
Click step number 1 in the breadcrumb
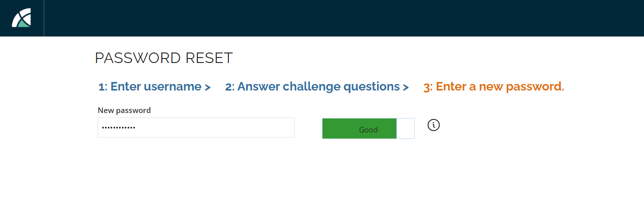point(102,87)
